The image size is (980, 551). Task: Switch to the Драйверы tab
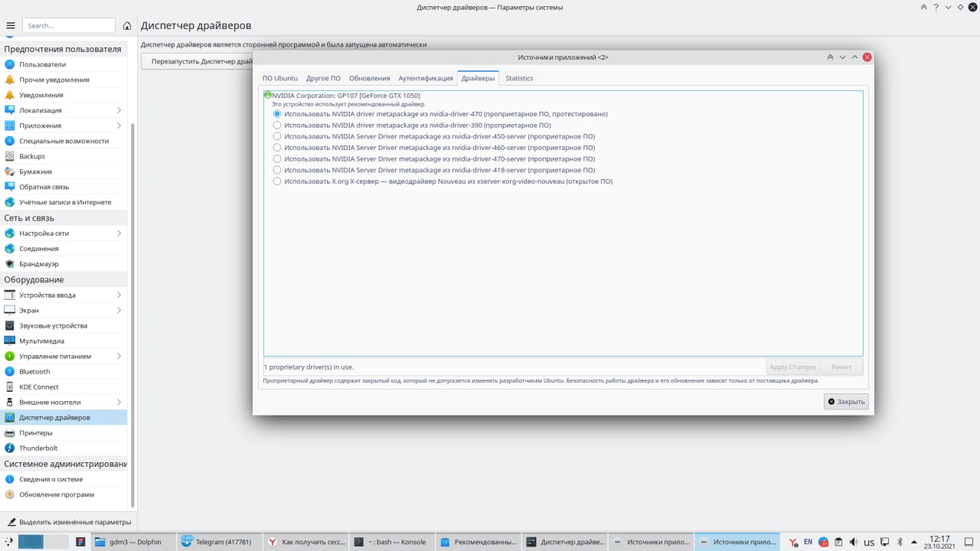click(479, 78)
